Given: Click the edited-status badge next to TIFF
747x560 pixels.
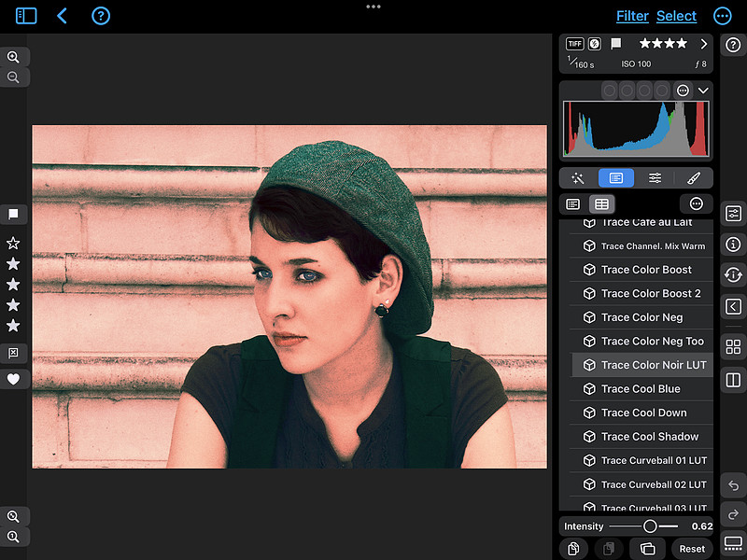Looking at the screenshot, I should coord(594,44).
